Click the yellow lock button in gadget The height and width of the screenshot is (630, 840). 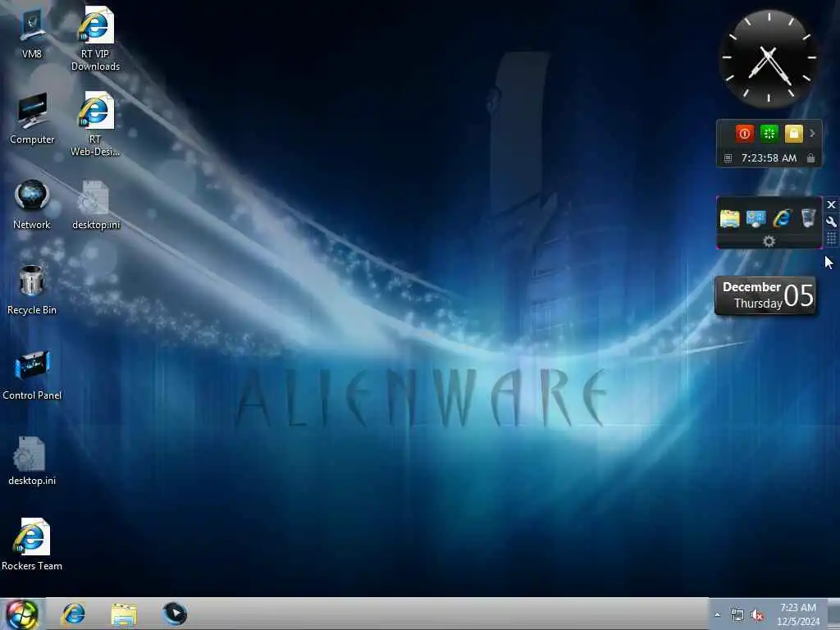point(793,134)
